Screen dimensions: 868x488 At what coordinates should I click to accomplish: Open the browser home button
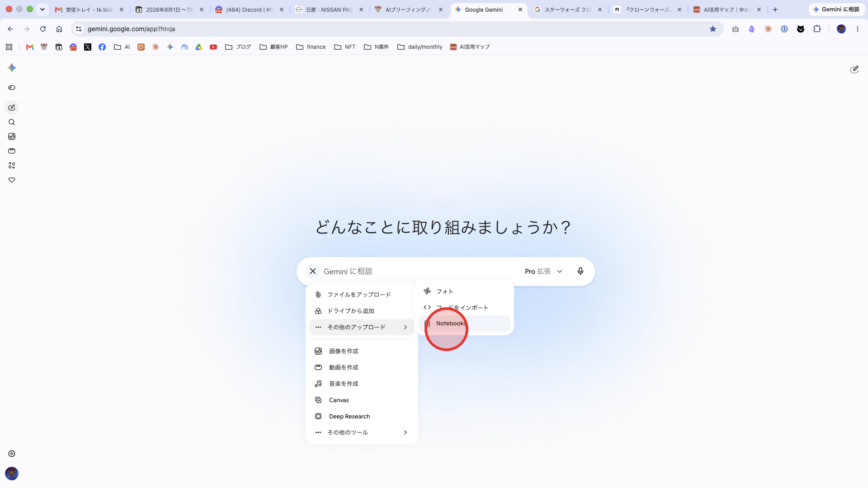point(59,29)
